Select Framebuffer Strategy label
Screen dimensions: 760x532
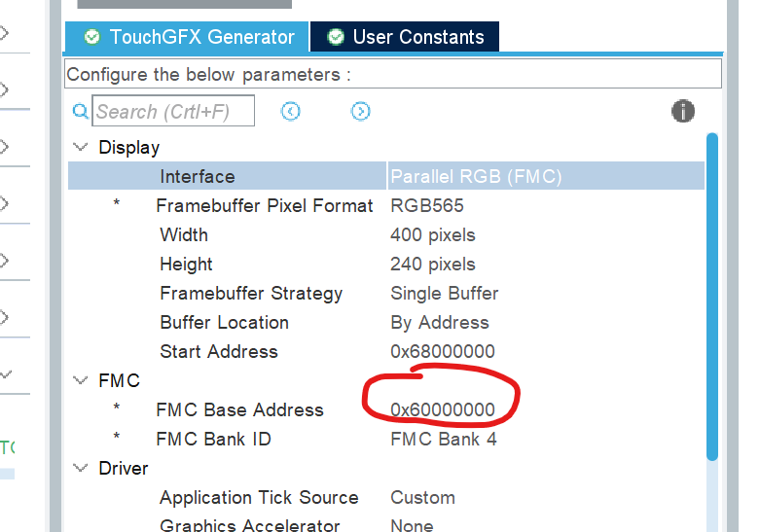(x=251, y=294)
